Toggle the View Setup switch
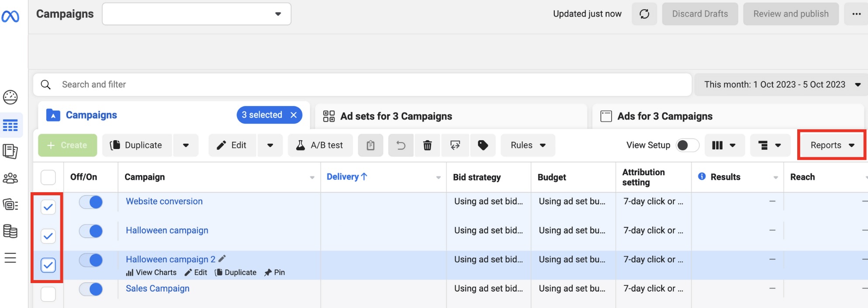 tap(687, 145)
